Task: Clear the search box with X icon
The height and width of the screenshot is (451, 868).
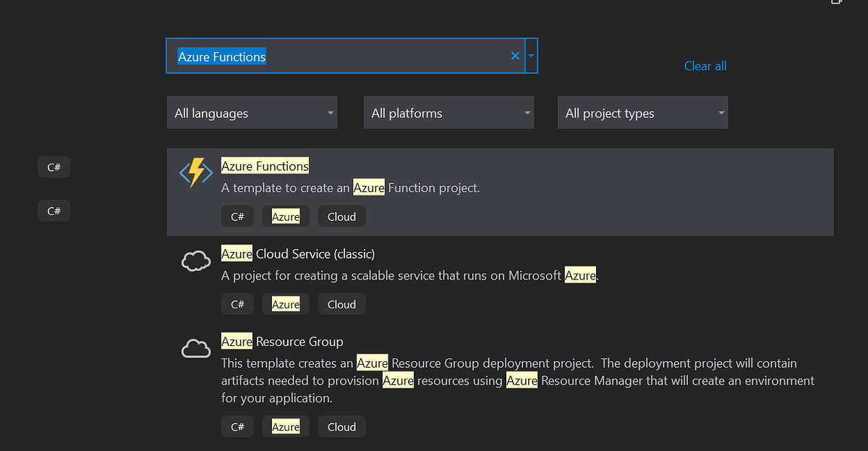Action: [515, 56]
